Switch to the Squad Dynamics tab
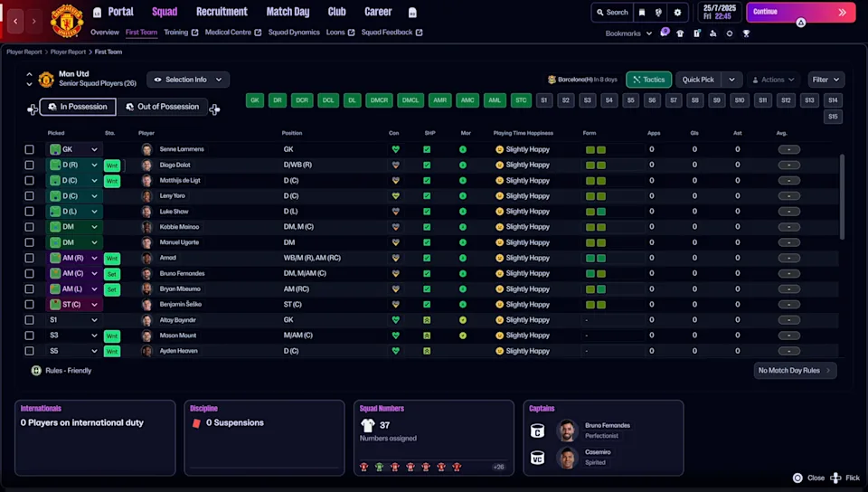The height and width of the screenshot is (492, 868). [x=294, y=33]
